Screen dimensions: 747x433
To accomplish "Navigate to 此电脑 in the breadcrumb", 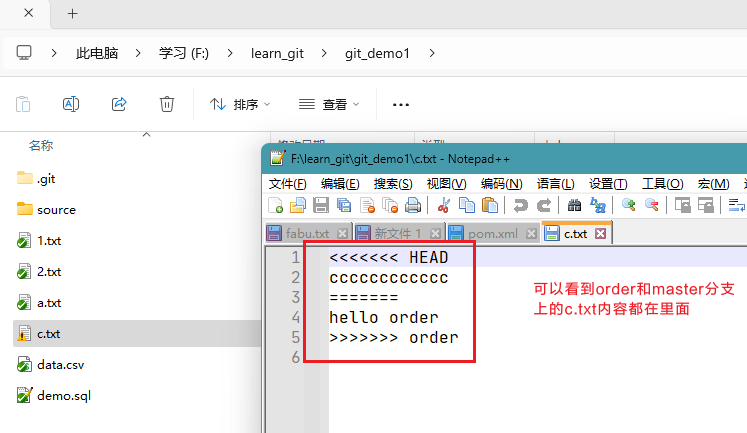I will tap(97, 53).
